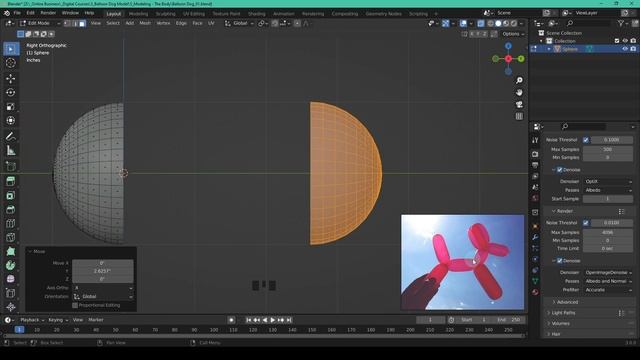Hide Sphere in viewport via eye icon
The image size is (640, 360).
(625, 49)
